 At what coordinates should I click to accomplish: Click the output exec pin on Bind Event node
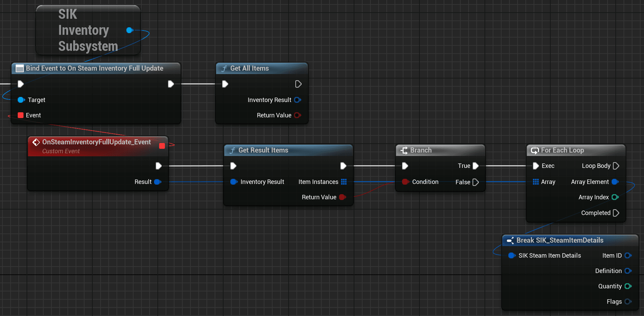(171, 84)
